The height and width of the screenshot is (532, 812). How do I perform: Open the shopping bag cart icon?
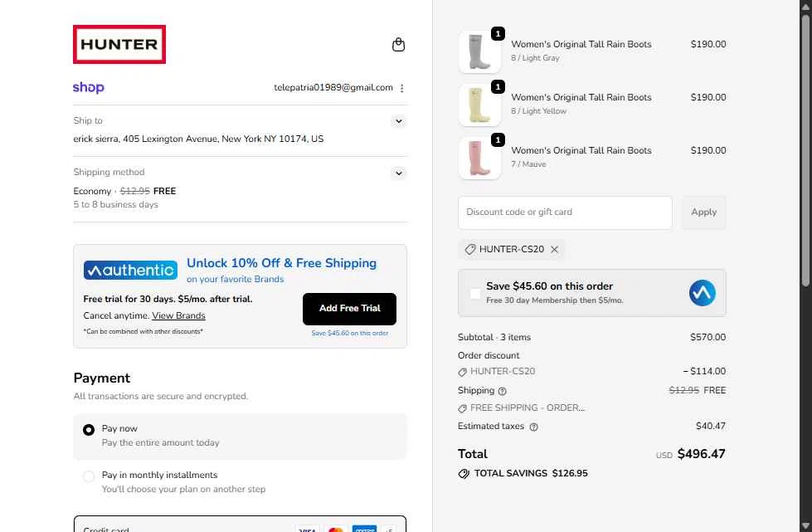(398, 45)
